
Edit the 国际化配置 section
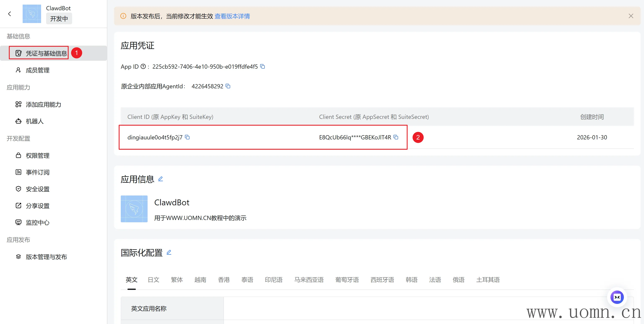(169, 252)
